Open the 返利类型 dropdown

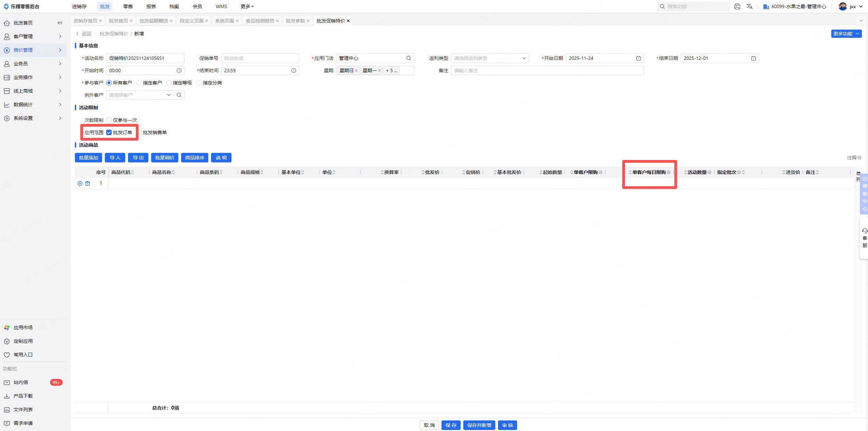(x=489, y=58)
